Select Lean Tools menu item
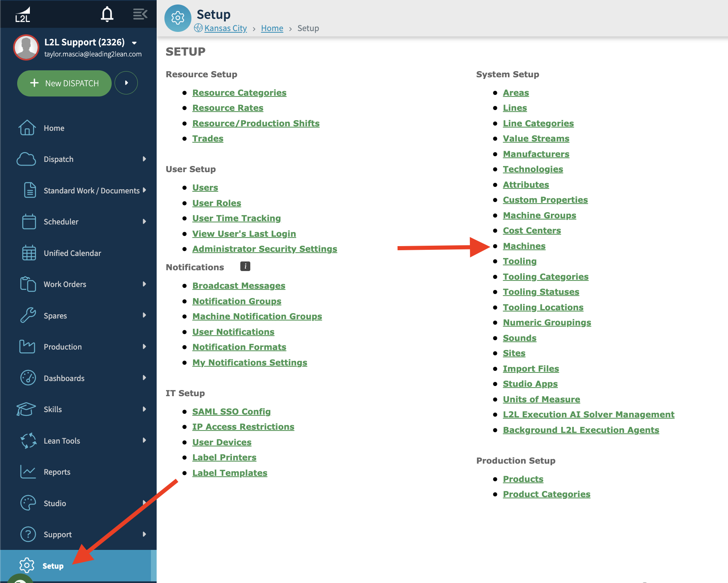 click(x=62, y=441)
